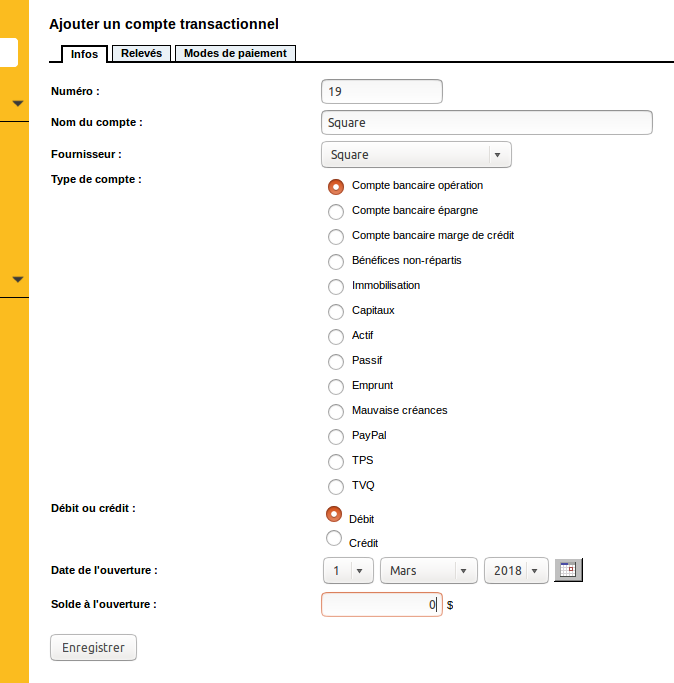This screenshot has height=683, width=674.
Task: Open the Fournisseur dropdown
Action: pos(416,155)
